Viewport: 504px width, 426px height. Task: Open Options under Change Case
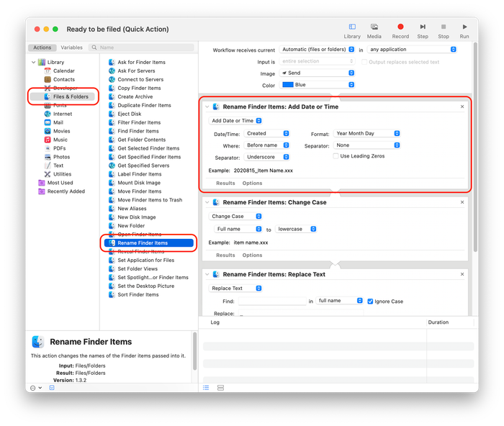tap(252, 255)
